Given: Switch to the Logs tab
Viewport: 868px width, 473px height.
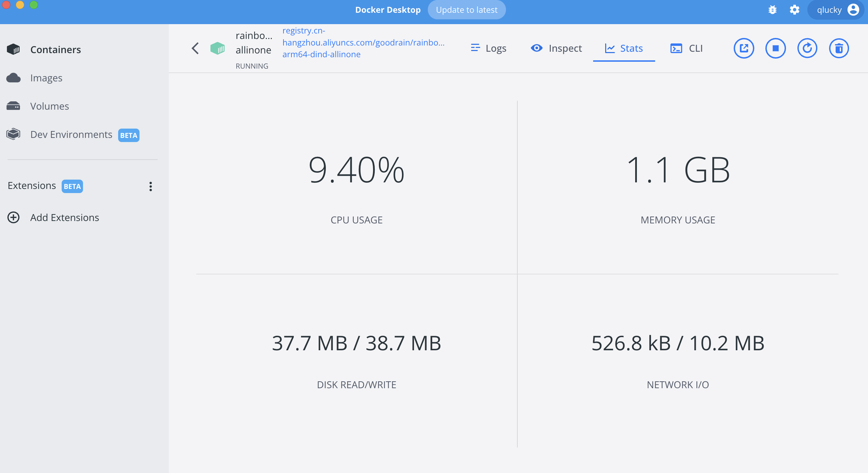Looking at the screenshot, I should point(489,48).
